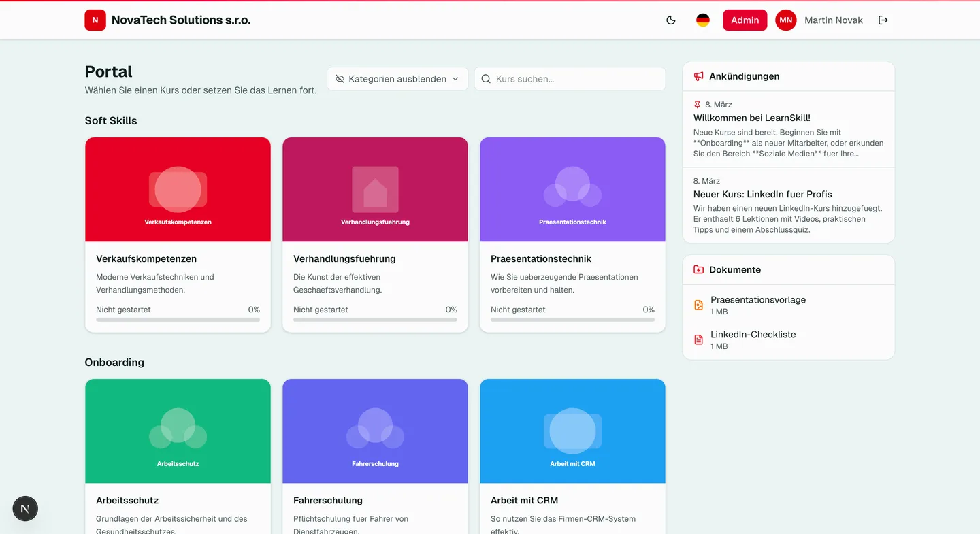Open the Praesentationsvorlage PDF icon
Image resolution: width=980 pixels, height=534 pixels.
tap(698, 305)
